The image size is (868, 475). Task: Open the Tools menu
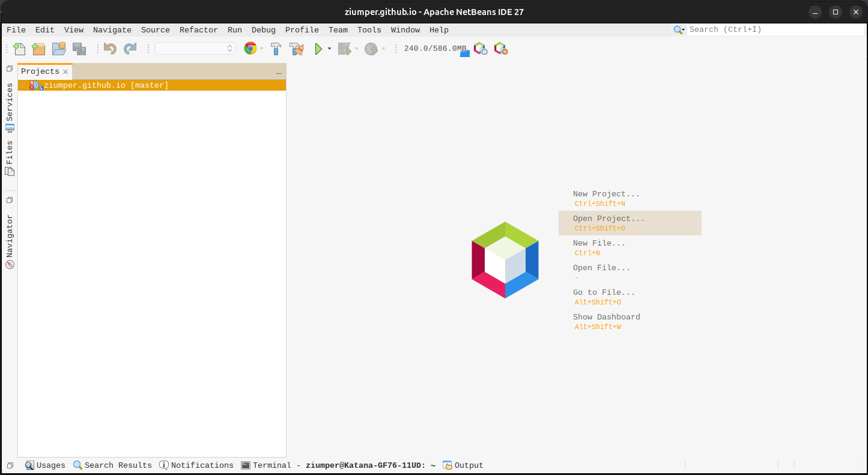pos(369,29)
